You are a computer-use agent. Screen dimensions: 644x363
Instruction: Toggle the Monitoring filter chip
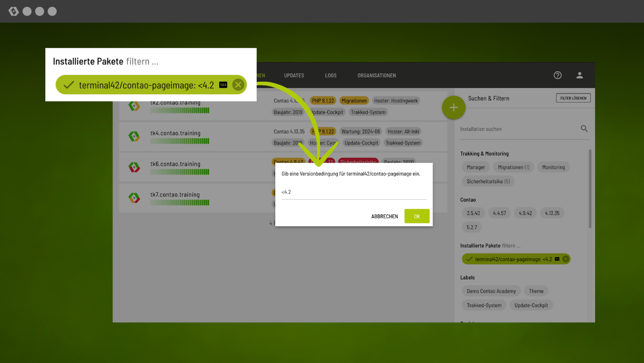553,167
